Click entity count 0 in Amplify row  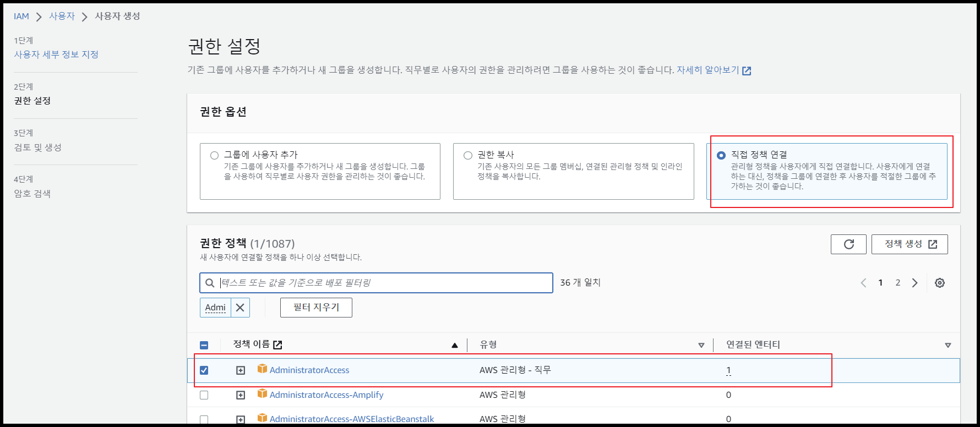pos(728,395)
